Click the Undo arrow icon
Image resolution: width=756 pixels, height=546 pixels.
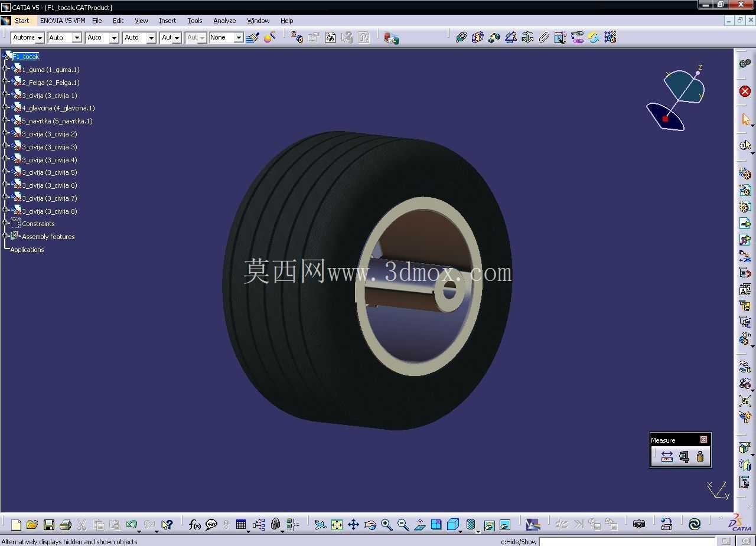pyautogui.click(x=132, y=525)
